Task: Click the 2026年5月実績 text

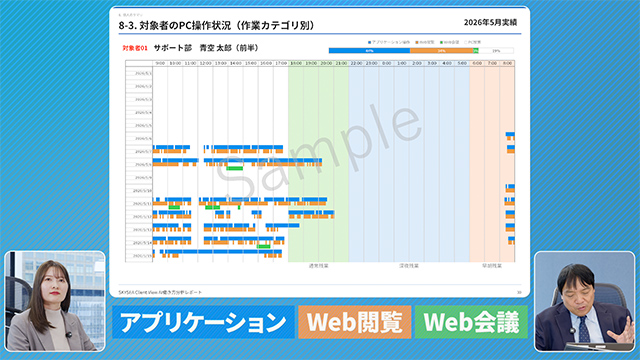Action: pos(490,22)
